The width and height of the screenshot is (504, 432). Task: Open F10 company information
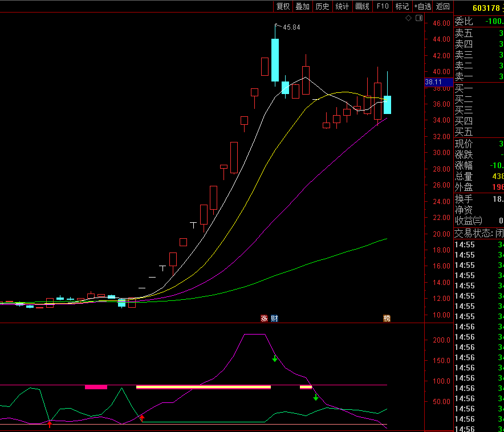click(383, 6)
